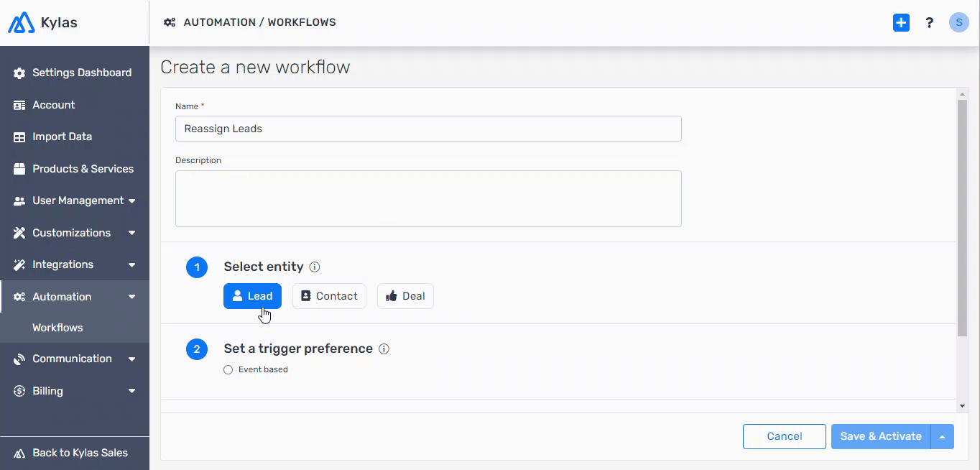
Task: Click the scrollbar up arrow
Action: (963, 94)
